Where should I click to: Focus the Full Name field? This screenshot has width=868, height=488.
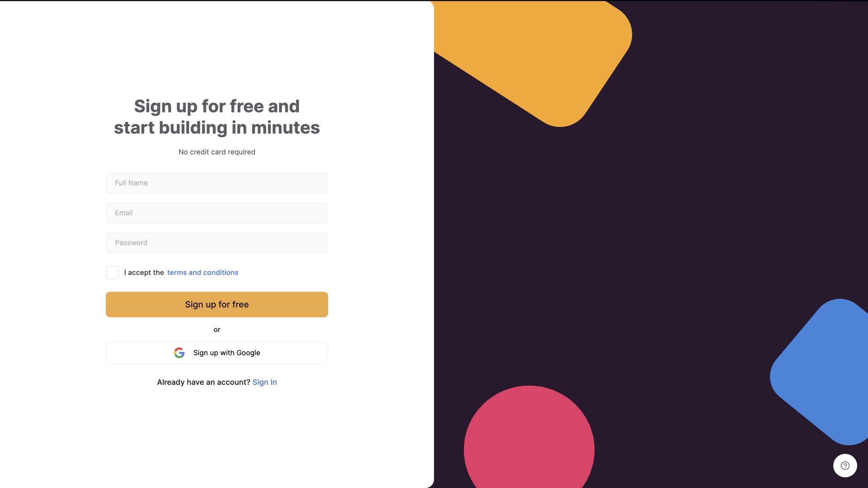(x=217, y=183)
